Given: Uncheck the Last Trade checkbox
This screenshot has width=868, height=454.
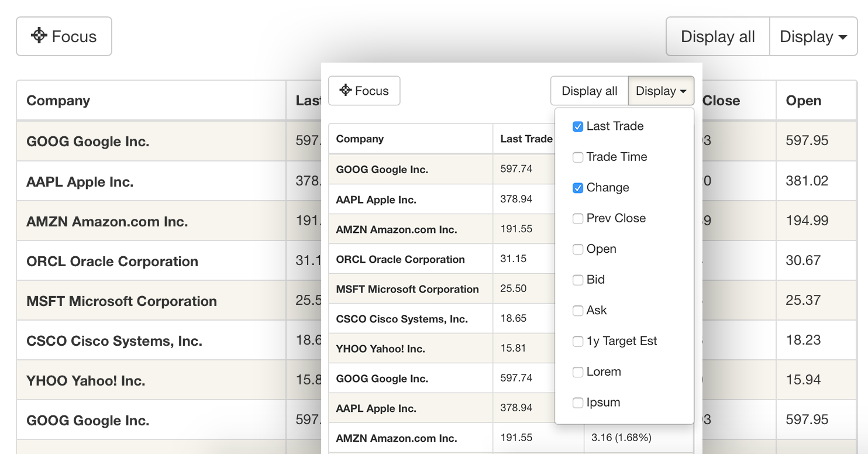Looking at the screenshot, I should pos(578,126).
